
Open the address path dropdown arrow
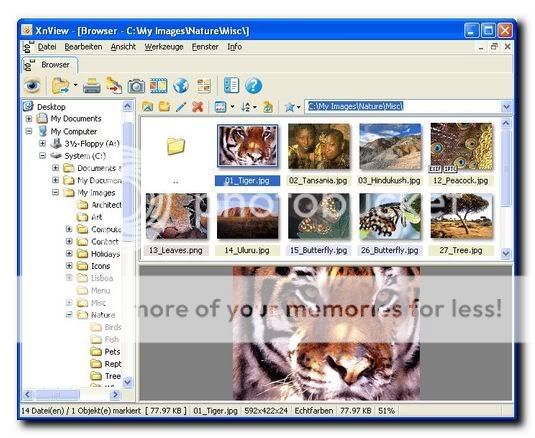[506, 107]
